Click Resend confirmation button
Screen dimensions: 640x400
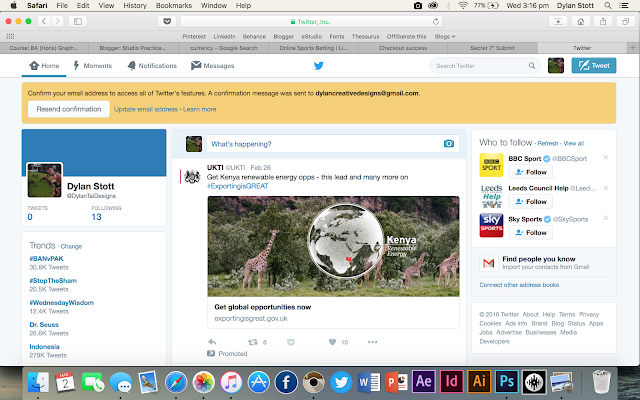tap(69, 109)
